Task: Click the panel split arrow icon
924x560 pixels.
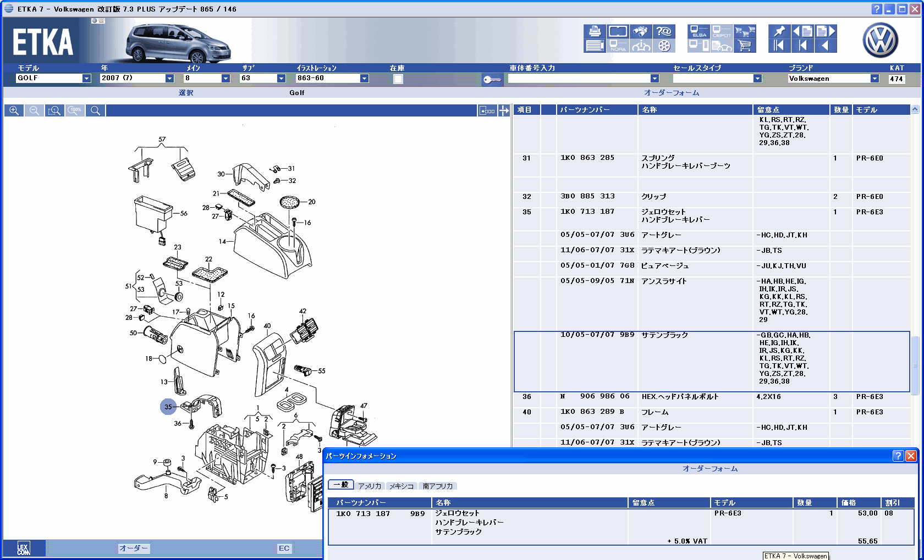Action: [504, 110]
